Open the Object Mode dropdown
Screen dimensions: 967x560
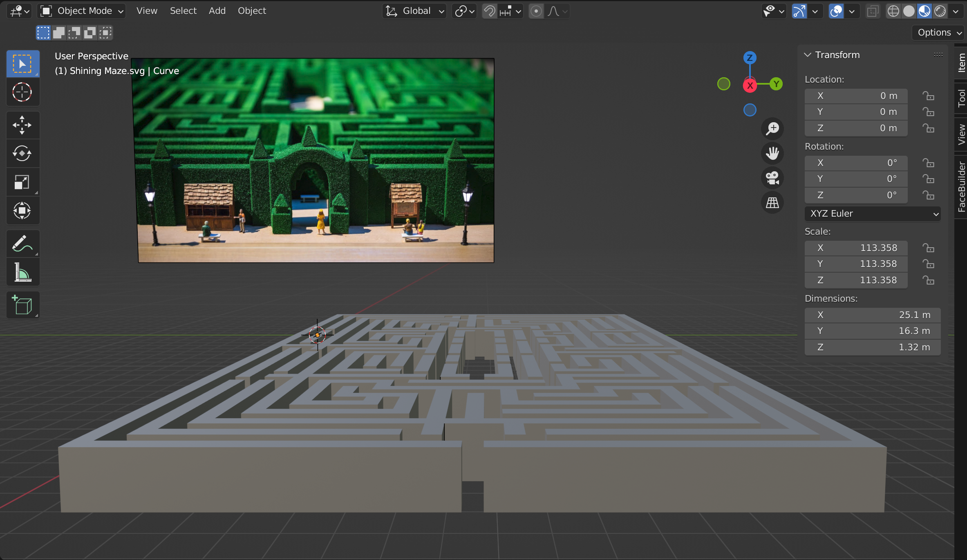(82, 11)
